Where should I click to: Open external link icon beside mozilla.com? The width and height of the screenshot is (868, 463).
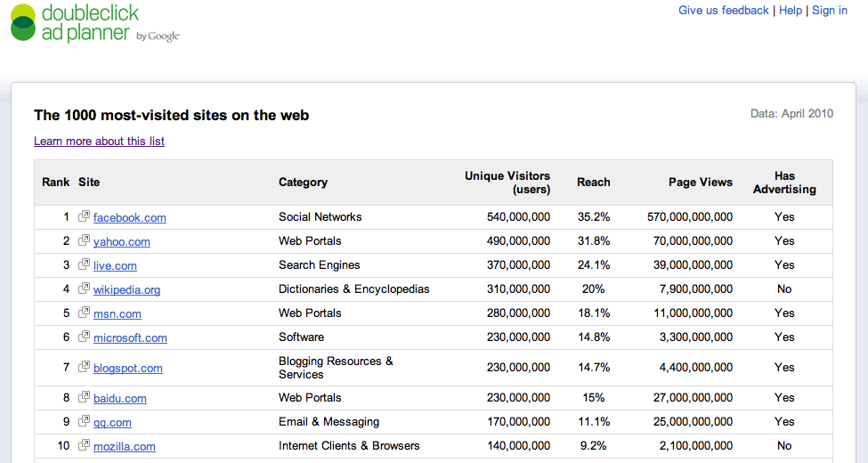point(84,444)
